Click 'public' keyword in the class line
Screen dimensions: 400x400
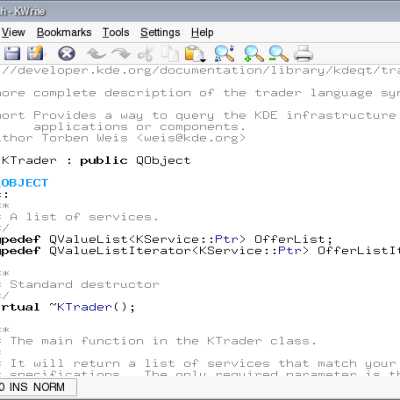(104, 161)
